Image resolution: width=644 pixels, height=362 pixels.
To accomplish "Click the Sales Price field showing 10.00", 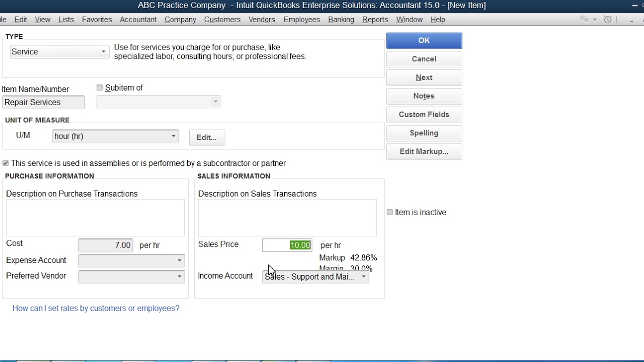I will point(287,245).
